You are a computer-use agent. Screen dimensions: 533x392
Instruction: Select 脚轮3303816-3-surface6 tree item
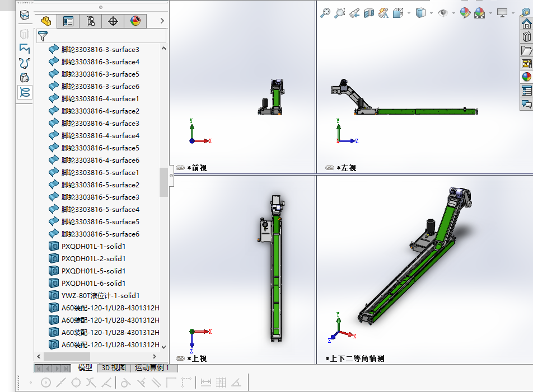coord(100,87)
